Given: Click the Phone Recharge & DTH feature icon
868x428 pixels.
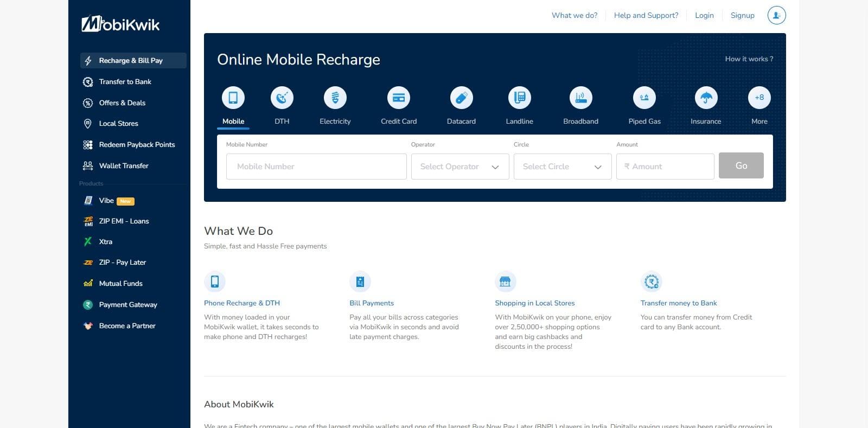Looking at the screenshot, I should coord(215,282).
